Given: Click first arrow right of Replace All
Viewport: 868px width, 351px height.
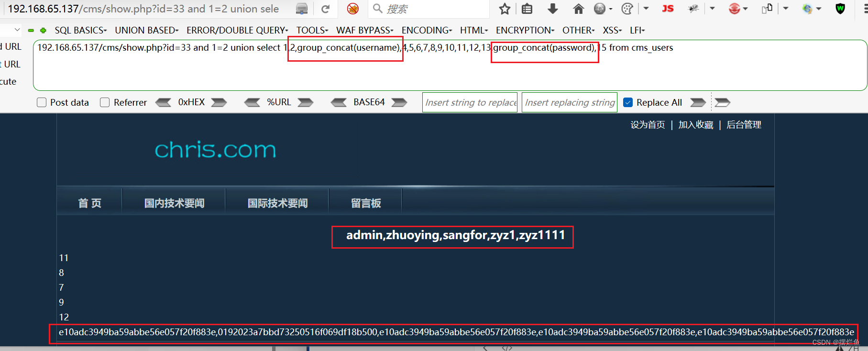Looking at the screenshot, I should tap(698, 102).
